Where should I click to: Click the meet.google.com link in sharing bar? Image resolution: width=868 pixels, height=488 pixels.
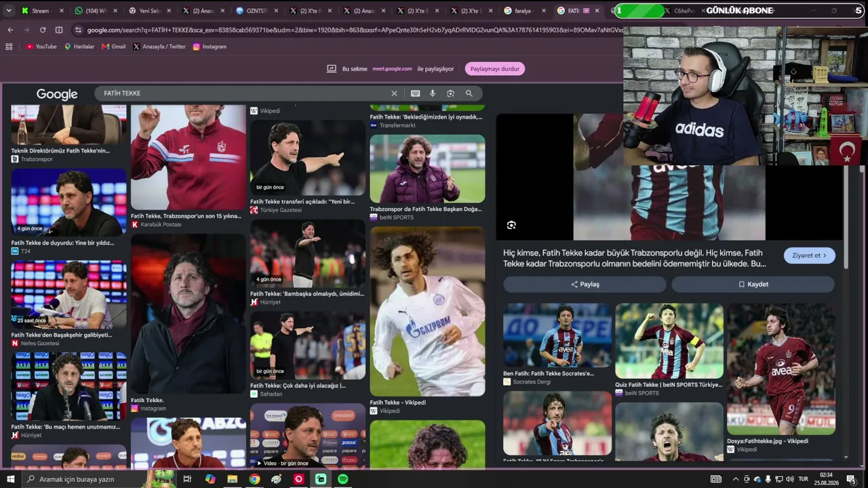coord(392,68)
